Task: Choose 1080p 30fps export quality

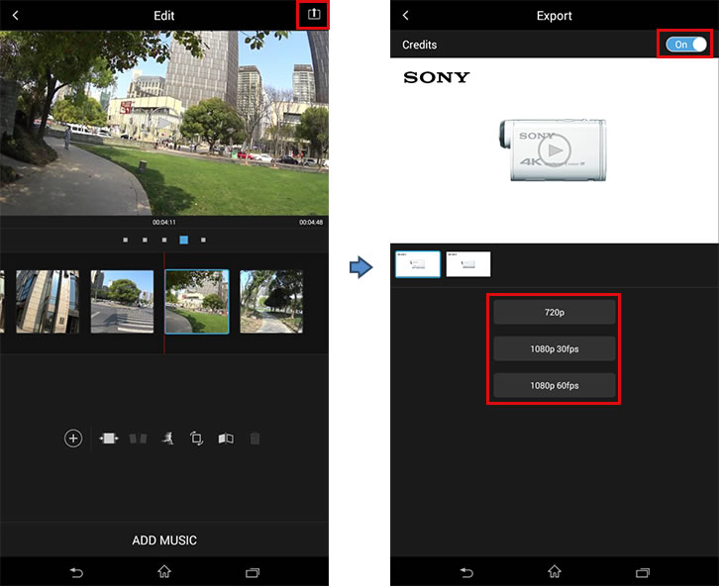Action: click(x=555, y=348)
